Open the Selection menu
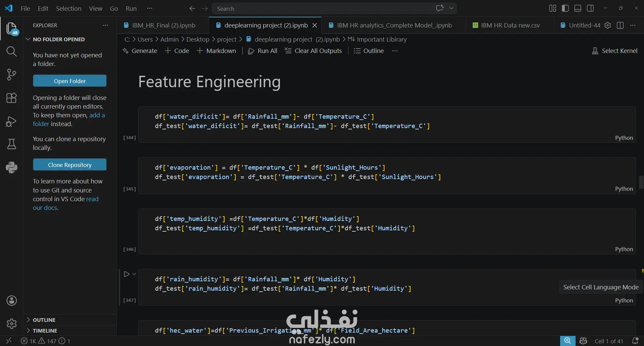The height and width of the screenshot is (346, 644). (68, 8)
